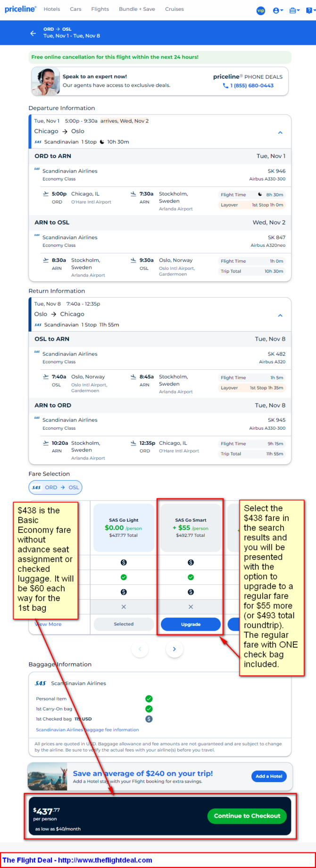Open the Bundle + Save menu item
Image resolution: width=316 pixels, height=868 pixels.
click(x=137, y=9)
